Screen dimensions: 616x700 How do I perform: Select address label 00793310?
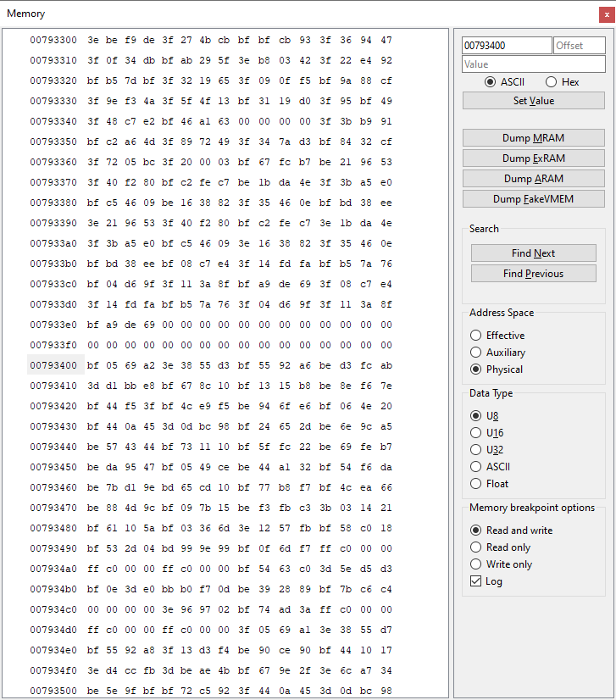(53, 60)
